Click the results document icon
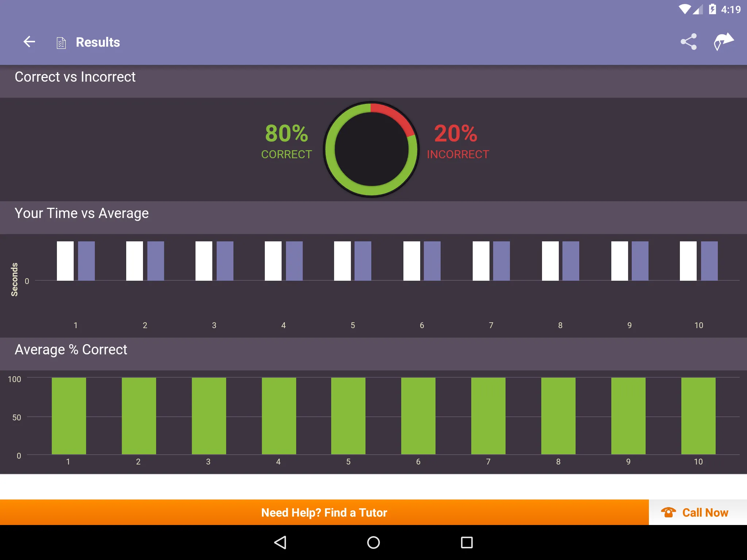This screenshot has height=560, width=747. (61, 42)
